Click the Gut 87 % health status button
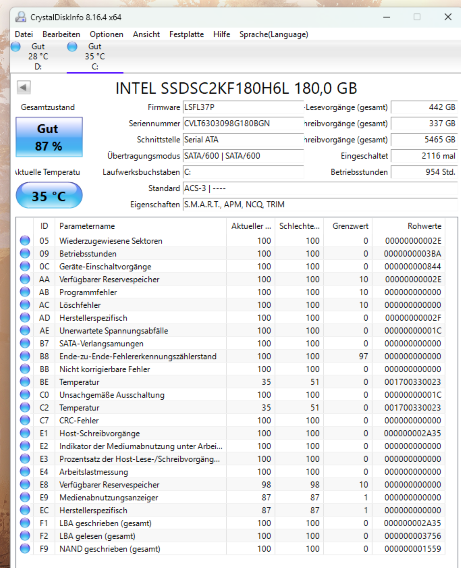This screenshot has height=568, width=461. click(x=49, y=137)
